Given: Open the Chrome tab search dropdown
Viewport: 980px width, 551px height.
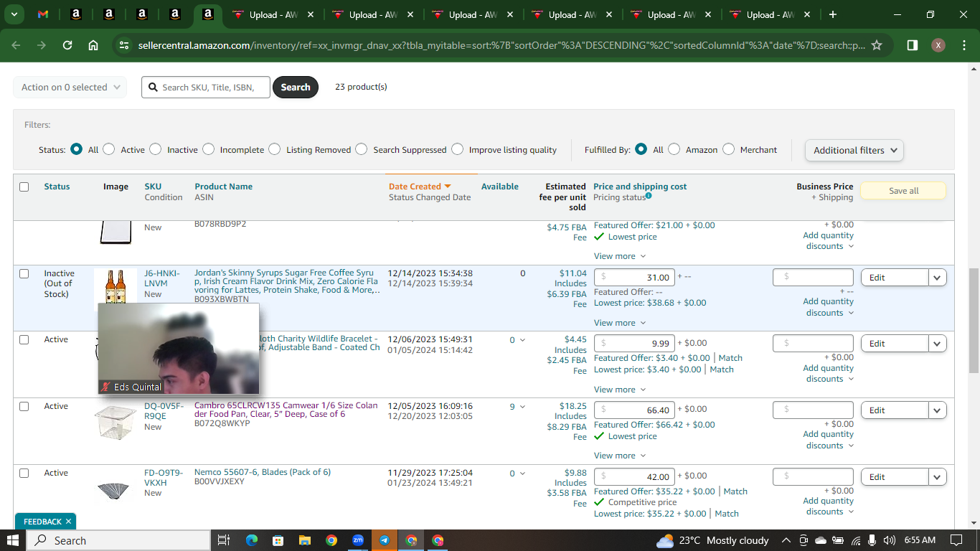Looking at the screenshot, I should 14,14.
